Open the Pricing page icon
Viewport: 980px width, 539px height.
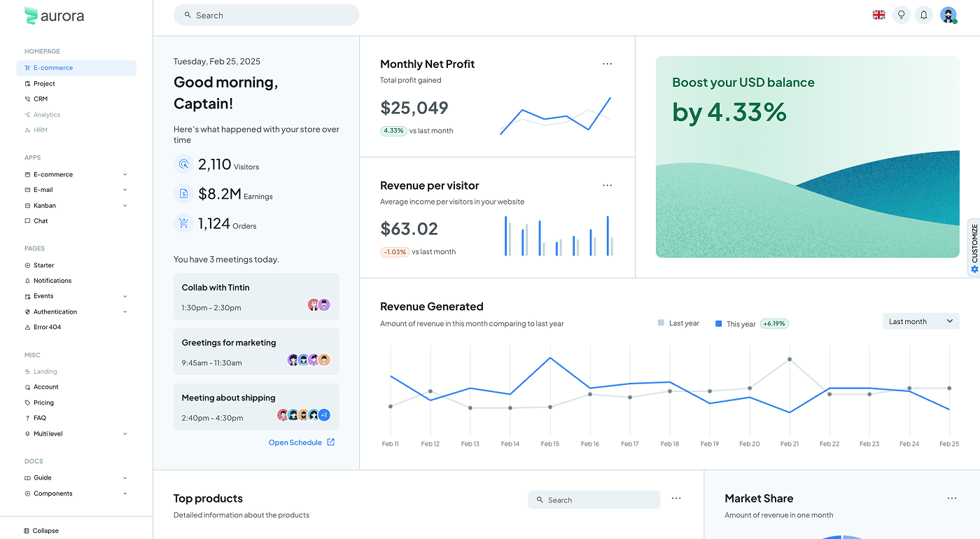[29, 402]
